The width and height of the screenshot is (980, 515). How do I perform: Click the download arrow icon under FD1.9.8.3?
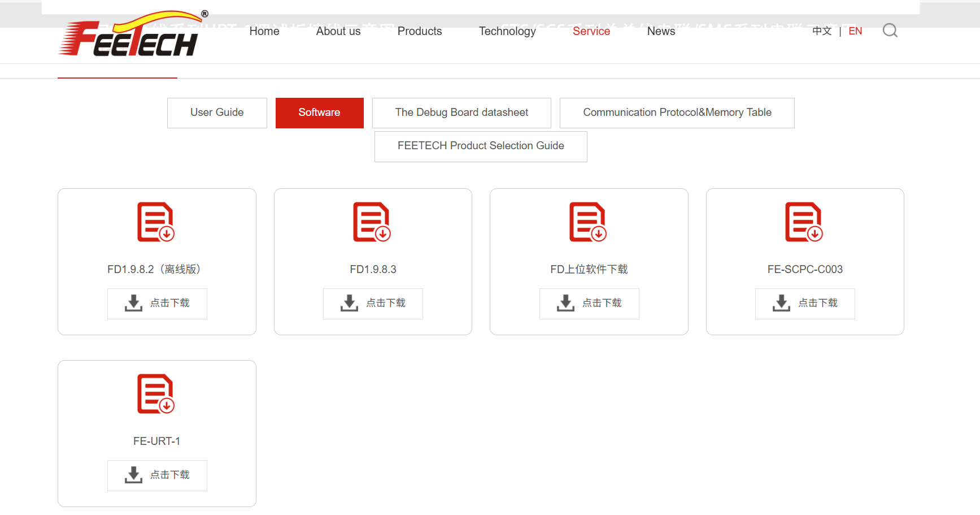349,303
